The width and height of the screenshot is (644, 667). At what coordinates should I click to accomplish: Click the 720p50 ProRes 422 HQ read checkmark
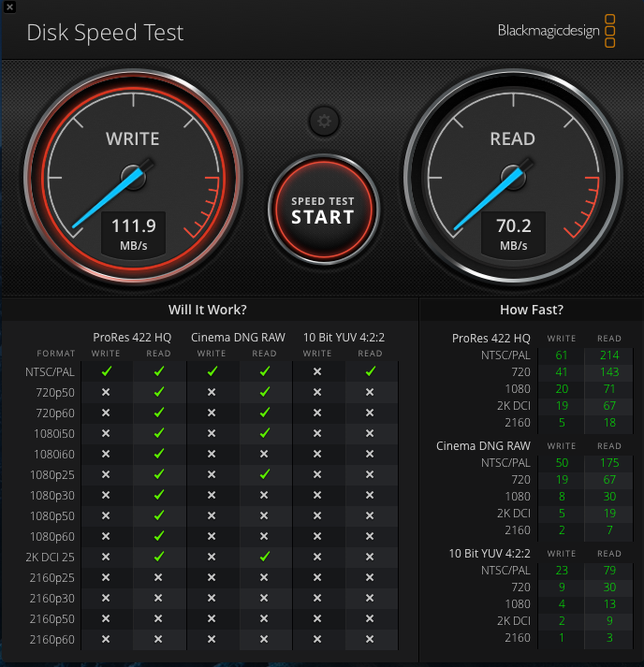pyautogui.click(x=159, y=392)
